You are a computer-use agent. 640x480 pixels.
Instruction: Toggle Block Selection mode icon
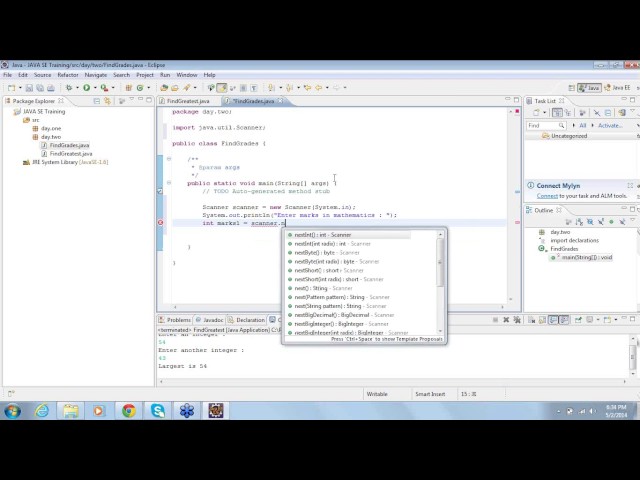click(x=243, y=88)
